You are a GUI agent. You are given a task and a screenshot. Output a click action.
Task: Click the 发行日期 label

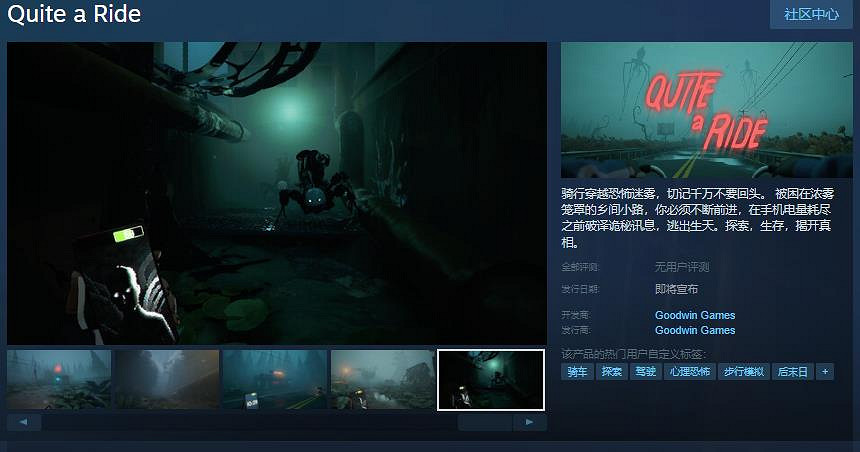(x=580, y=289)
